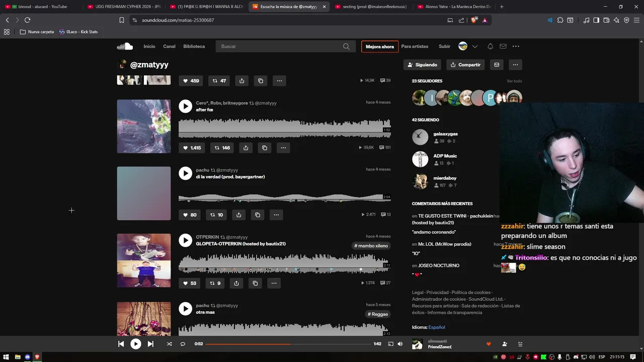Like the currently playing FriendZone track
Image resolution: width=644 pixels, height=362 pixels.
click(489, 344)
